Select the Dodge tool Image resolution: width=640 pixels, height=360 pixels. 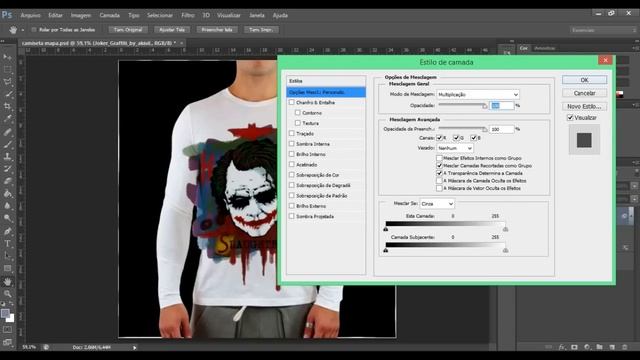pos(7,218)
